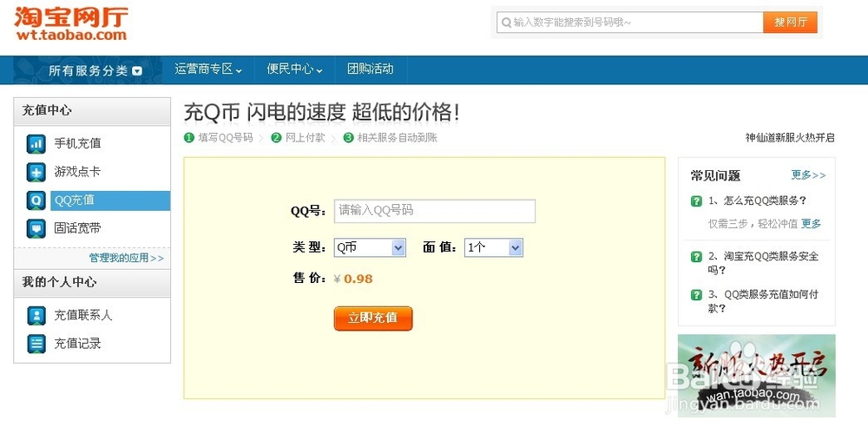
Task: Click the 固话宽带 icon
Action: coord(36,228)
